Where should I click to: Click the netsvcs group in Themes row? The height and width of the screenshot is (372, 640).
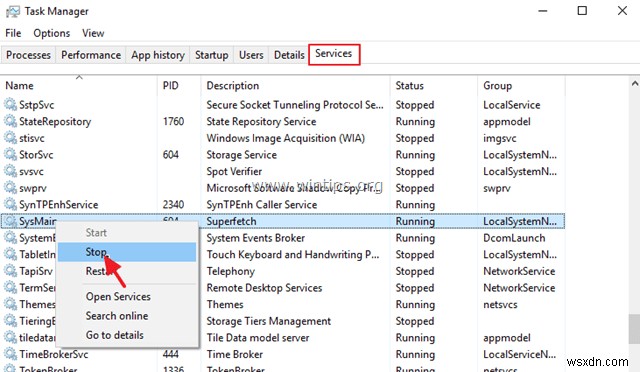click(500, 305)
